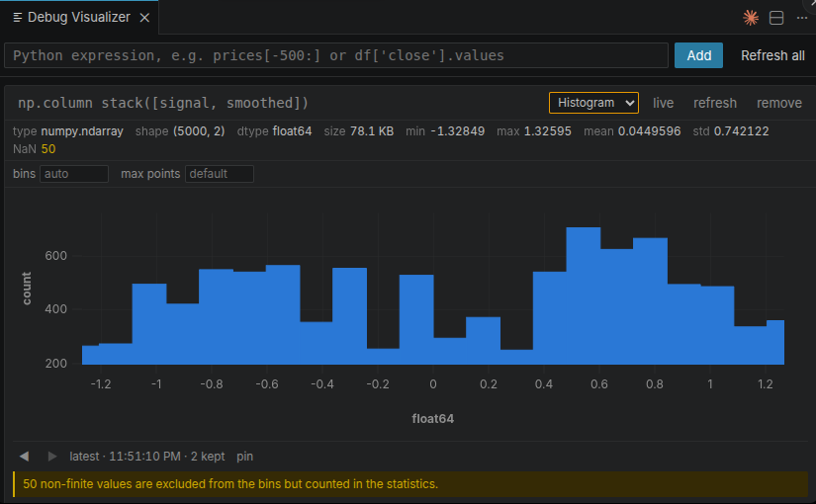Click the min value -1.32849
Viewport: 816px width, 504px height.
coord(457,131)
